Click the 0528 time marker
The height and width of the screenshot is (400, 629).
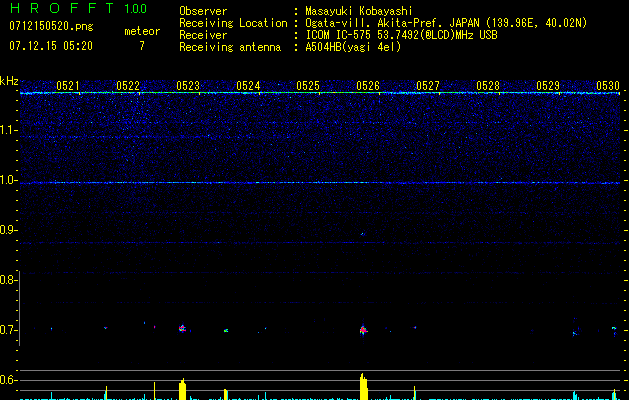488,86
